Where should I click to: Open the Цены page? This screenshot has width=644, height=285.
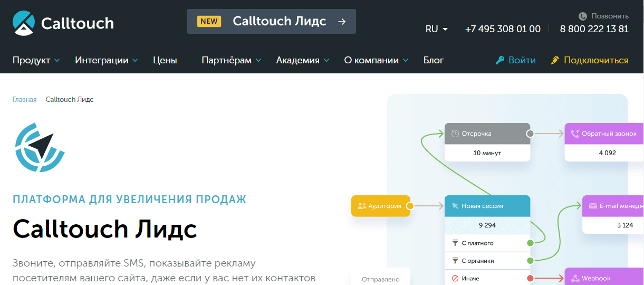pyautogui.click(x=165, y=60)
